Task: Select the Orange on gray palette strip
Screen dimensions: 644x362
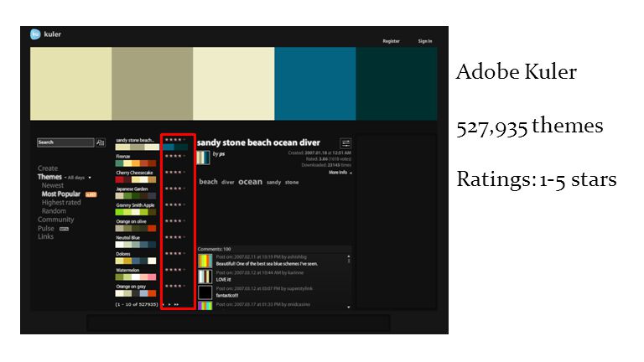Action: click(136, 293)
